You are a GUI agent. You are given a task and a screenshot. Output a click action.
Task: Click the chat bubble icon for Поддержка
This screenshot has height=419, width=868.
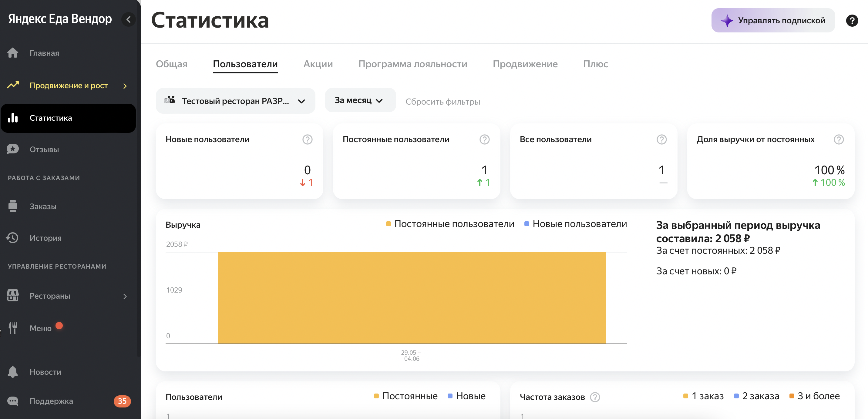pyautogui.click(x=13, y=401)
